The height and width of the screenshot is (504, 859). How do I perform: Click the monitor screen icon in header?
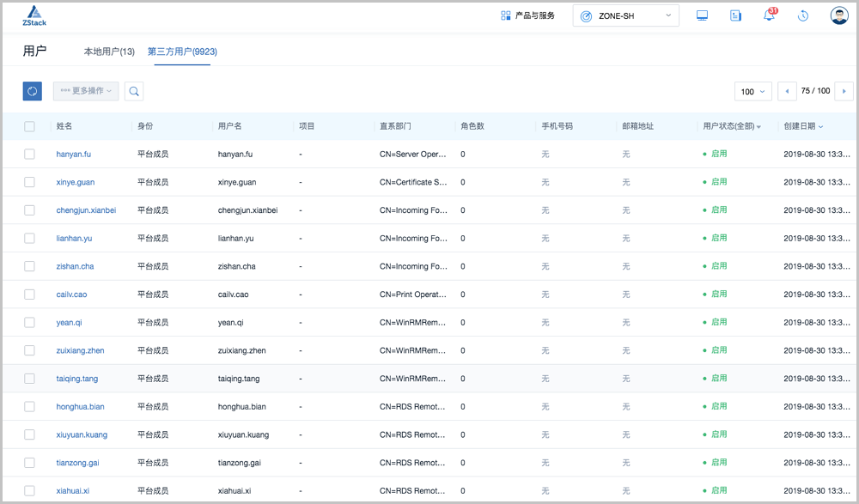pyautogui.click(x=702, y=16)
